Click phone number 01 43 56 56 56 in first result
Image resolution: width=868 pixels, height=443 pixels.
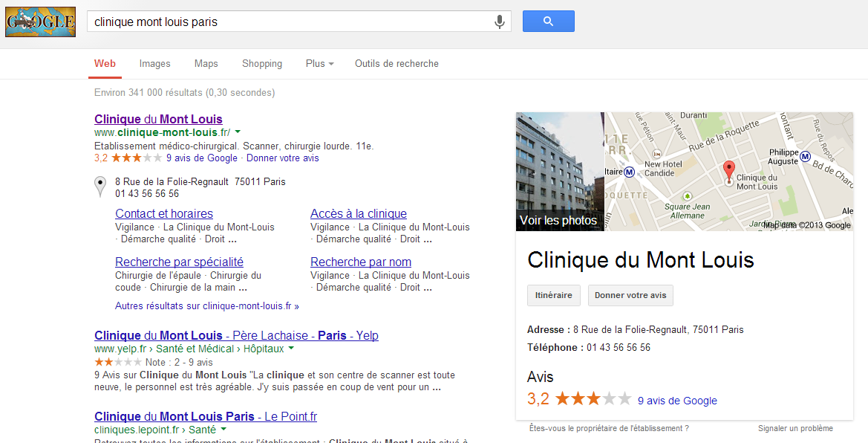(147, 193)
